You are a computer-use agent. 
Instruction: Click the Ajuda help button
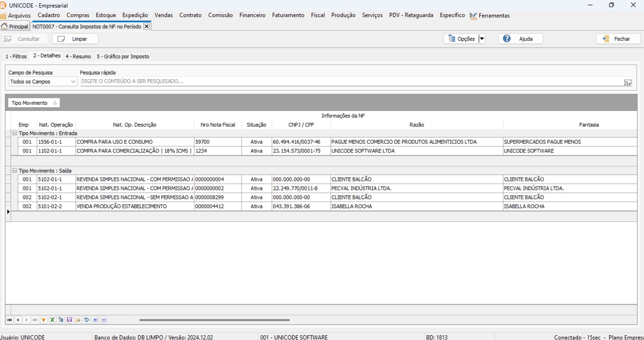click(x=520, y=39)
